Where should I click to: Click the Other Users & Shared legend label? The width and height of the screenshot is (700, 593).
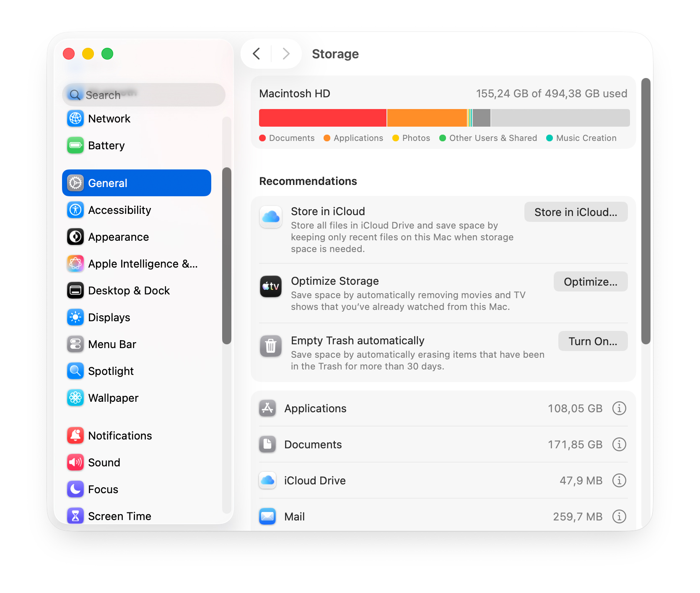pyautogui.click(x=493, y=138)
